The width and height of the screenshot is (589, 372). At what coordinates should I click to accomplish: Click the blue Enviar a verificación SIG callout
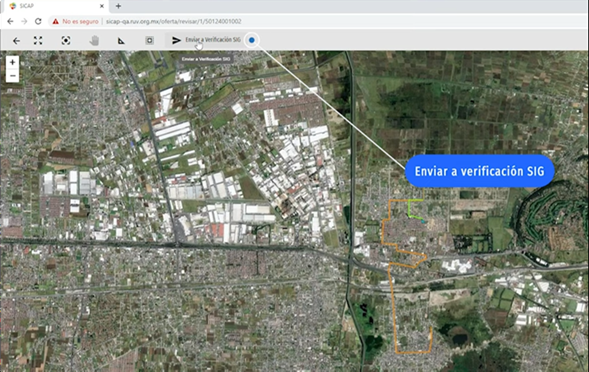[x=479, y=171]
